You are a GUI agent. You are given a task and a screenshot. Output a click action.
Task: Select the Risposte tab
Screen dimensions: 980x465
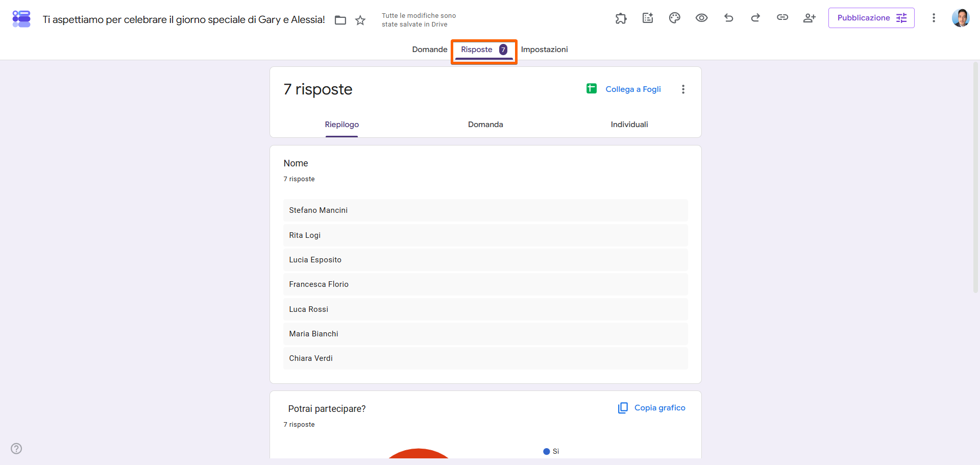point(484,50)
